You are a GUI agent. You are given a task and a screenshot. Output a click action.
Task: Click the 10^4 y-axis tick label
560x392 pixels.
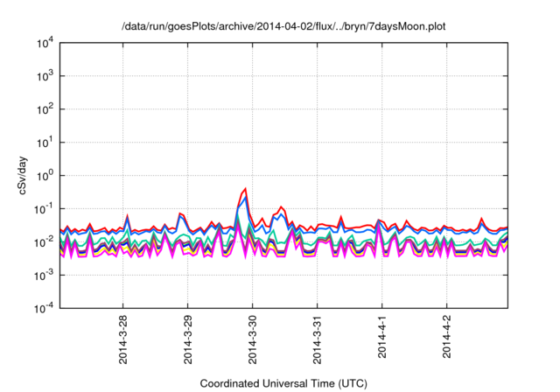(45, 44)
